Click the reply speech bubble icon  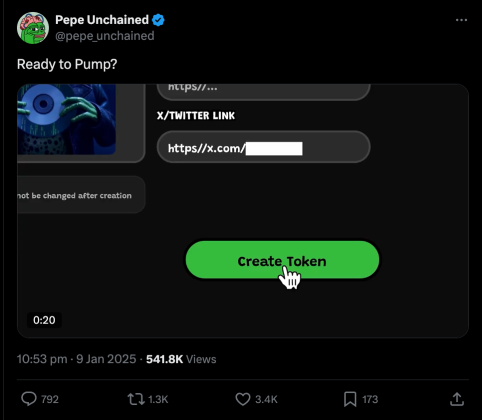point(29,399)
